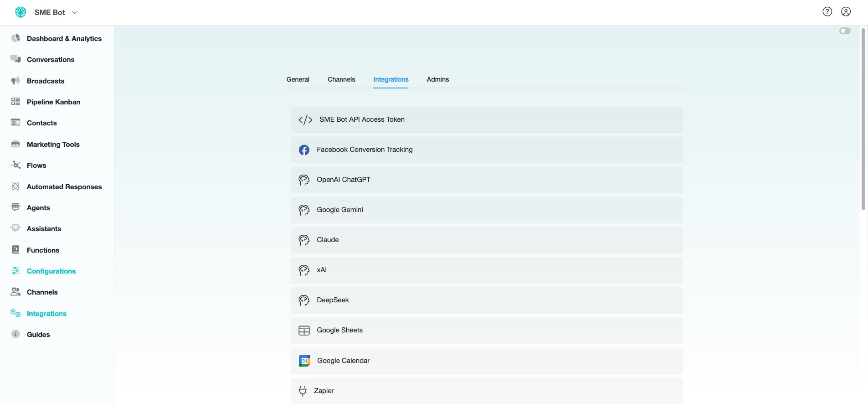Click the Contacts card icon
Screen dimensions: 868x404
[x=15, y=123]
